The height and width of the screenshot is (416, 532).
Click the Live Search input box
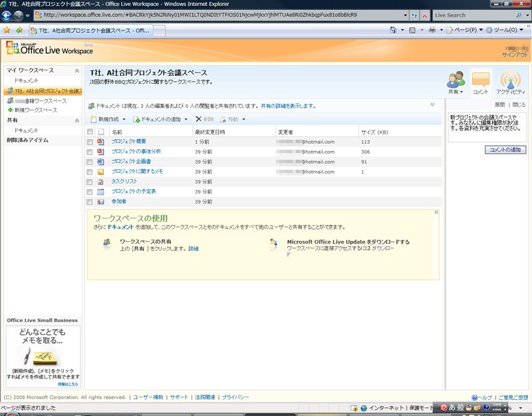(x=474, y=15)
